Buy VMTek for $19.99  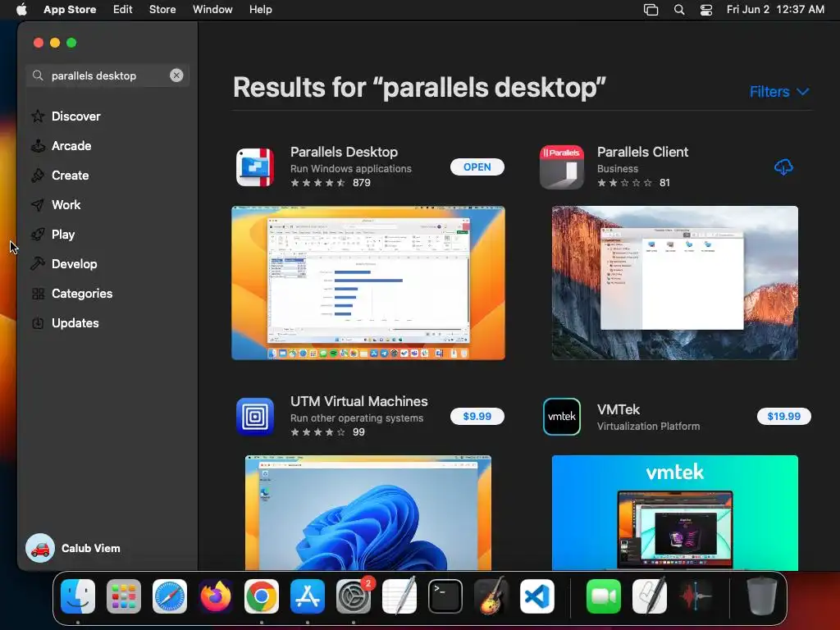(x=783, y=416)
